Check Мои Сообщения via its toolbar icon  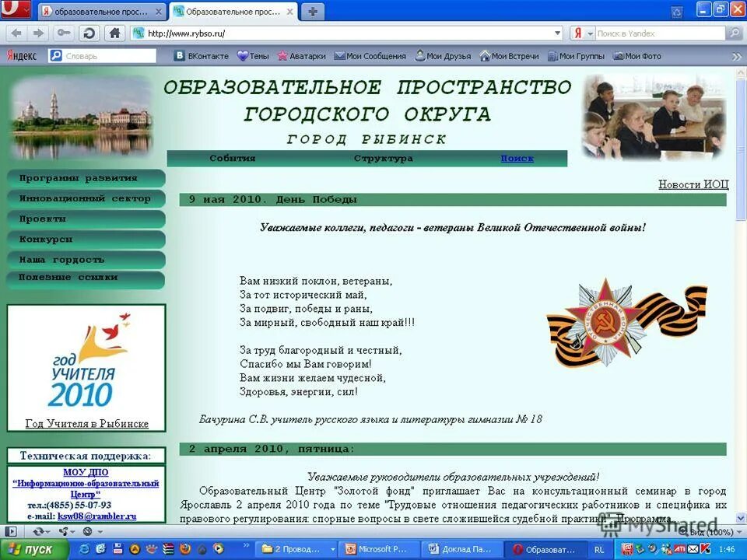pos(372,56)
